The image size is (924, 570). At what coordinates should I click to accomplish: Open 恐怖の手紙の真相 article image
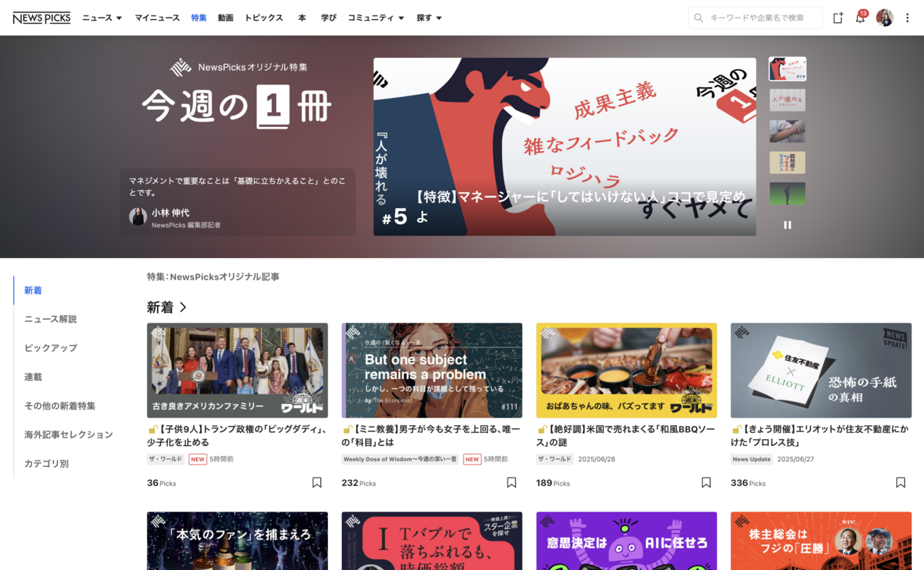pos(821,370)
